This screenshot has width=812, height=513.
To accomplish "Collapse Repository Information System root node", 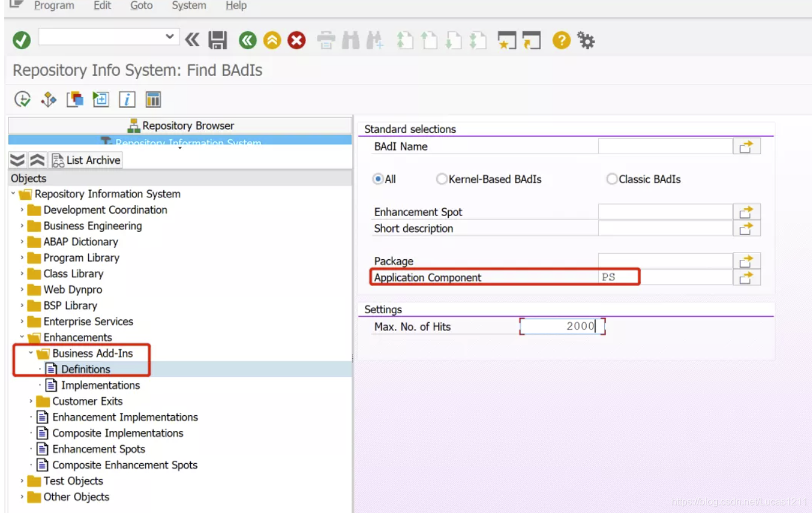I will 13,194.
